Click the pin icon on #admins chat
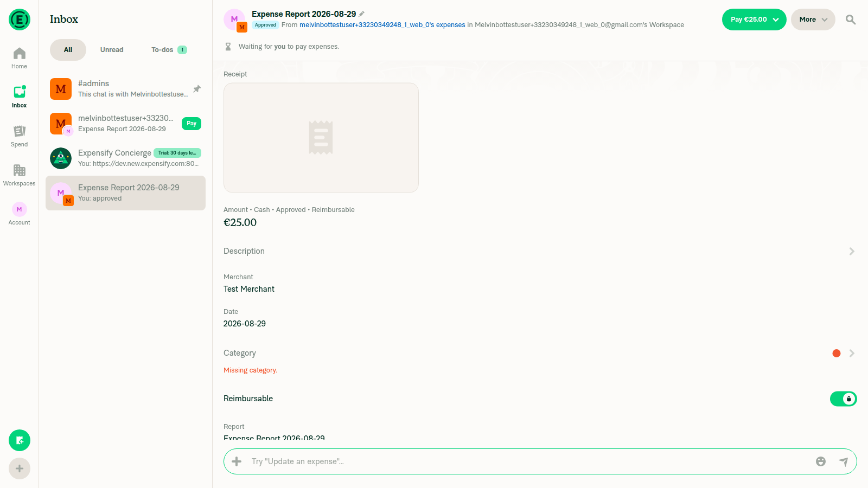868x488 pixels. [197, 89]
